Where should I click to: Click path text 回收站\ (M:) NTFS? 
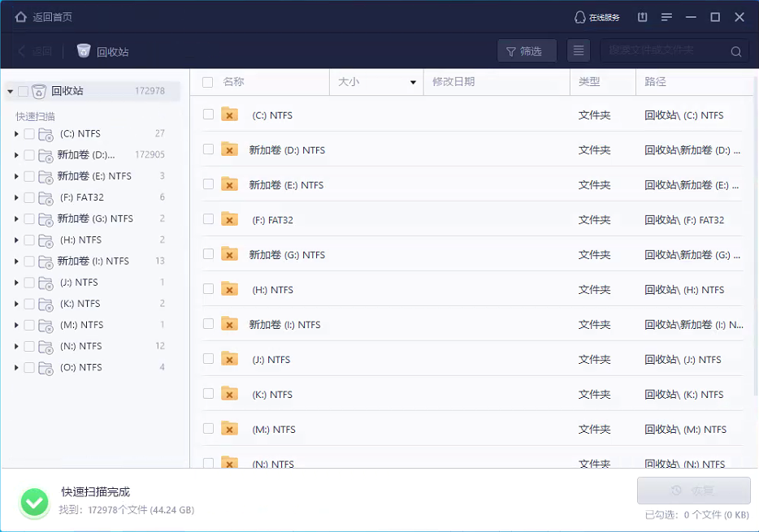coord(685,429)
